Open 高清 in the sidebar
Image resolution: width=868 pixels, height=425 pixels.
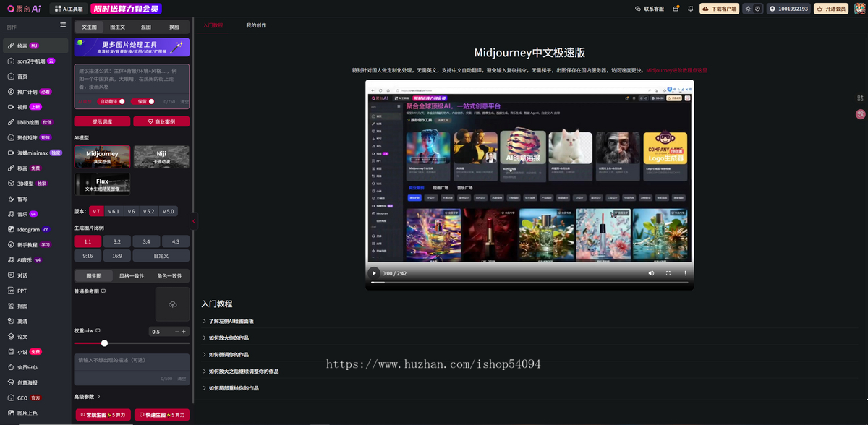(x=35, y=321)
